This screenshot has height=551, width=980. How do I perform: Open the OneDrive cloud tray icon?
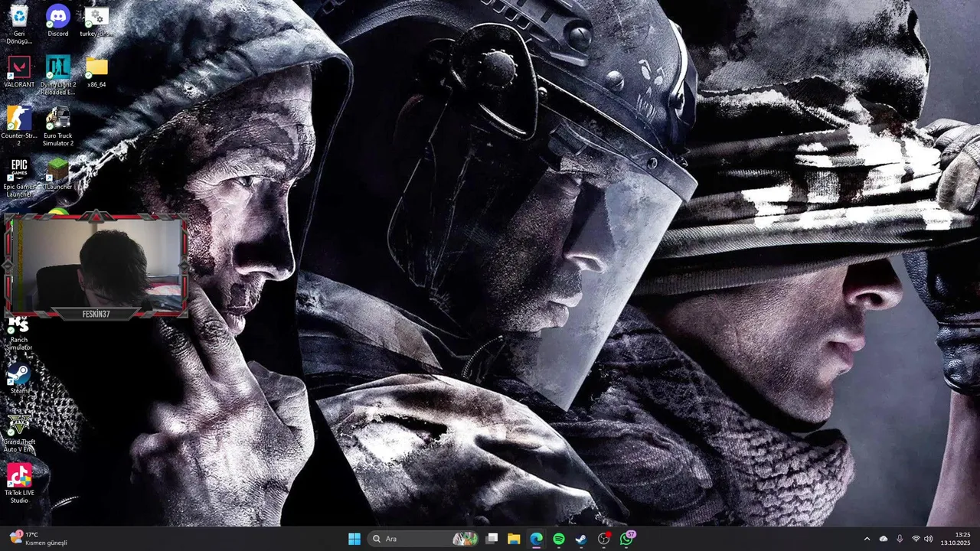coord(884,539)
